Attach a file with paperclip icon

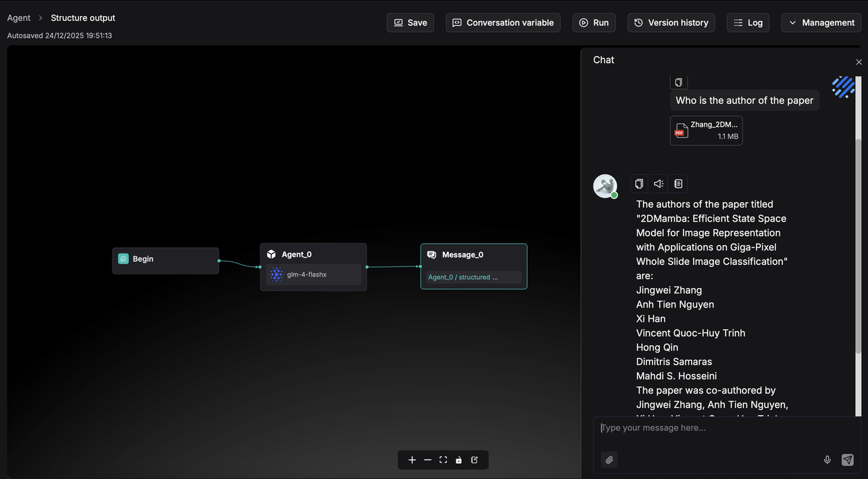(609, 460)
